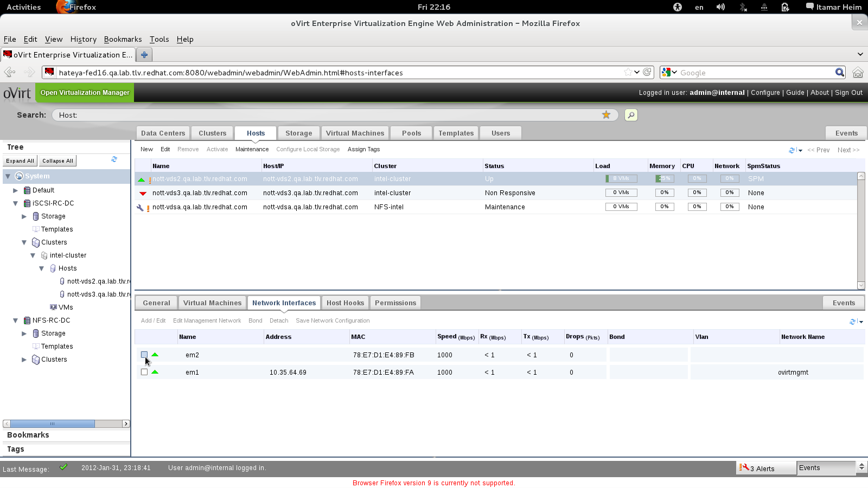Click up status arrow of nott-vds2 host
This screenshot has width=868, height=488.
pyautogui.click(x=142, y=179)
